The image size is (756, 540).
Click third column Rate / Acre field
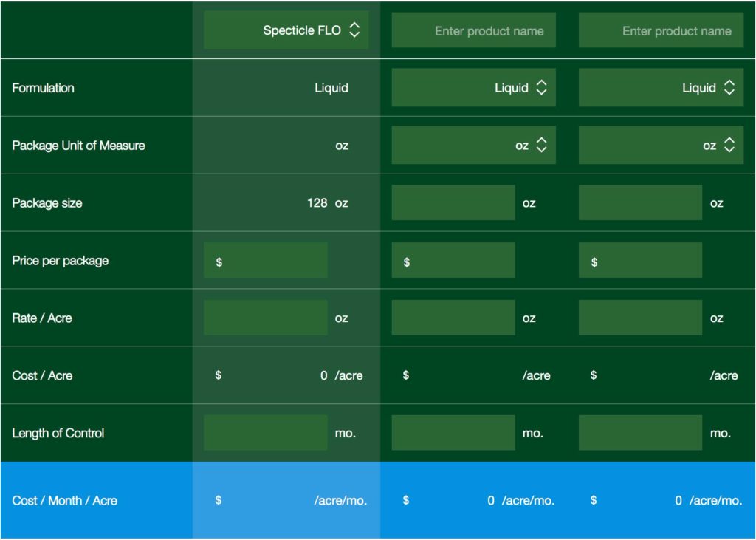point(640,318)
